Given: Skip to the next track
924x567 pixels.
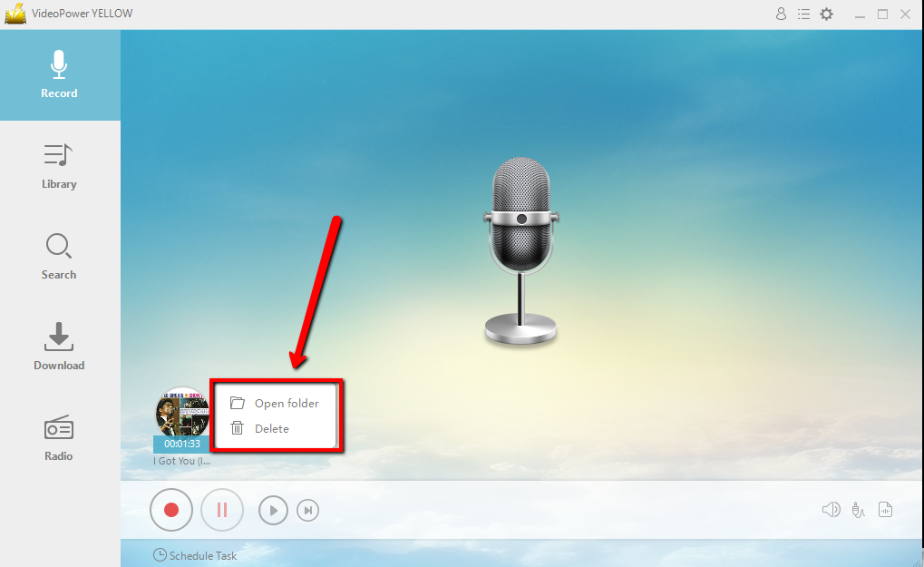Looking at the screenshot, I should tap(307, 510).
